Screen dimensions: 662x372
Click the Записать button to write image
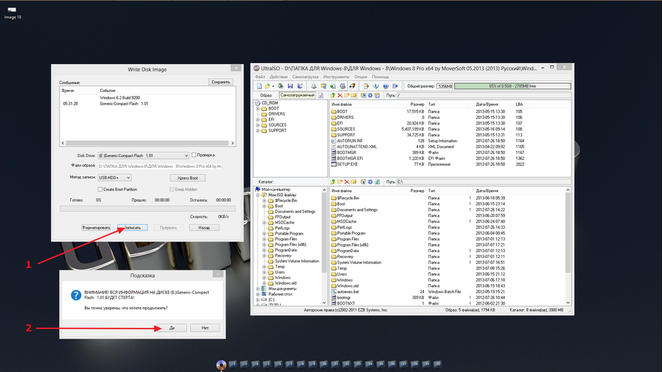pos(132,228)
